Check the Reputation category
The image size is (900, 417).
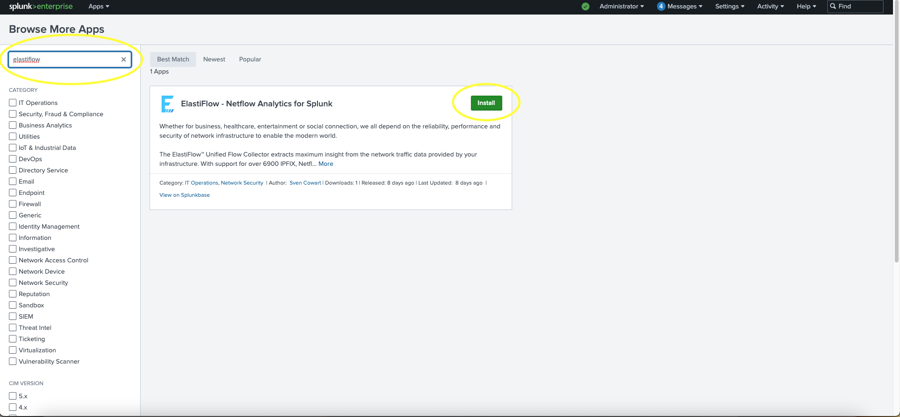pyautogui.click(x=13, y=294)
